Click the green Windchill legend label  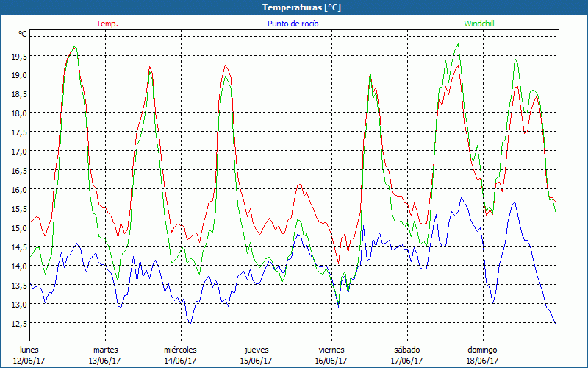pos(478,24)
